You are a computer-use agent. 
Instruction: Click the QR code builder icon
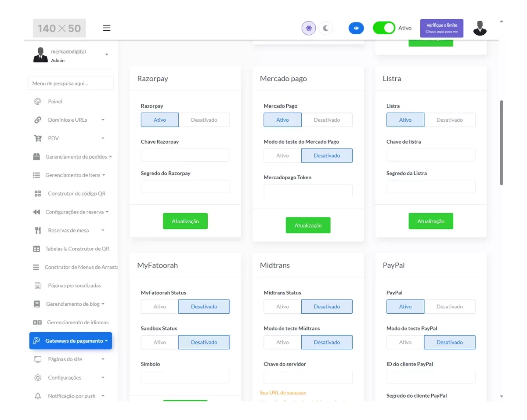click(38, 194)
